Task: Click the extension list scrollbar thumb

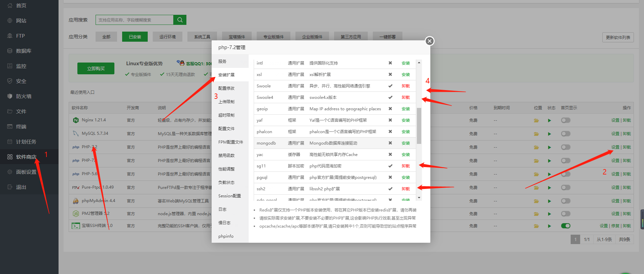Action: [419, 126]
